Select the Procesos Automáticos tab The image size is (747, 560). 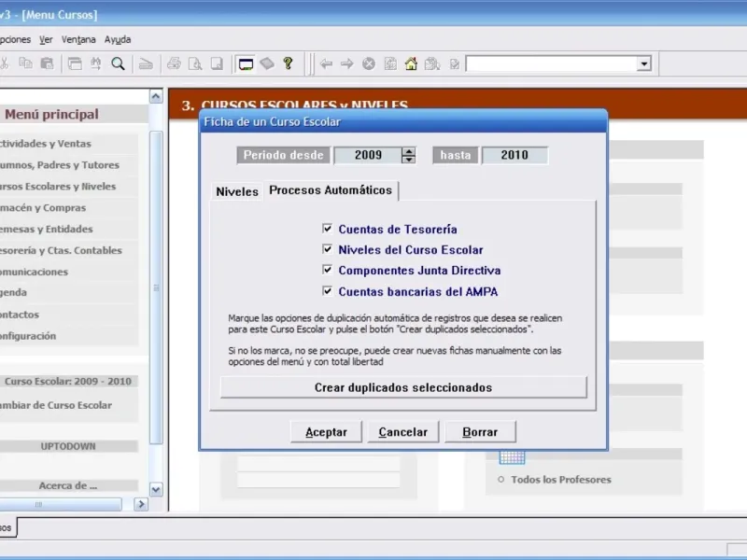[x=331, y=190]
